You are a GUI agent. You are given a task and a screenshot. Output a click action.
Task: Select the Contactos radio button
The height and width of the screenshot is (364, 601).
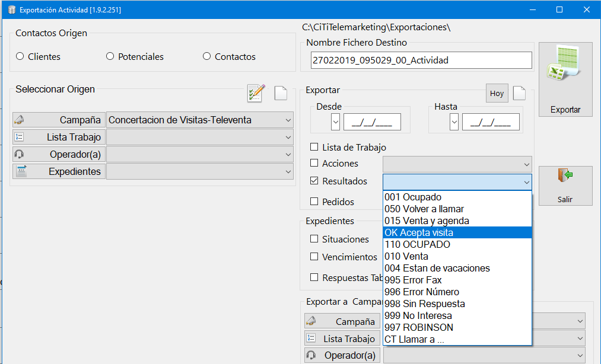[206, 56]
